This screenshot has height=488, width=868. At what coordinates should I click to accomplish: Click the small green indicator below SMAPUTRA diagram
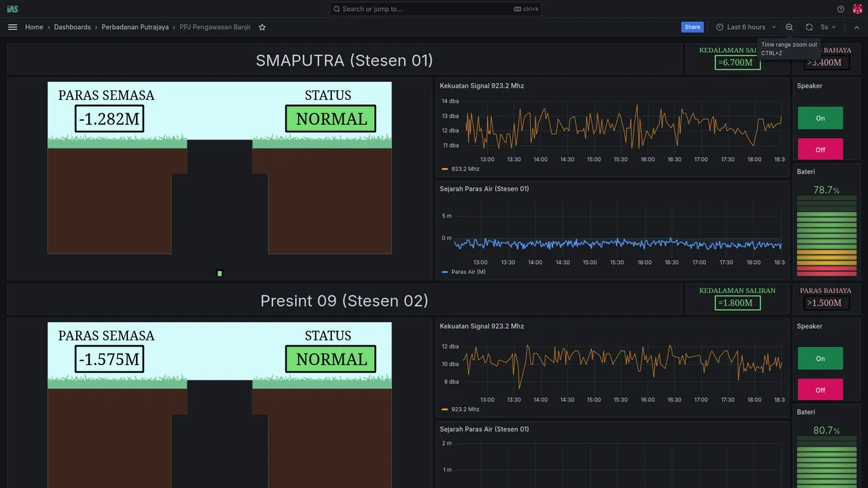click(219, 273)
